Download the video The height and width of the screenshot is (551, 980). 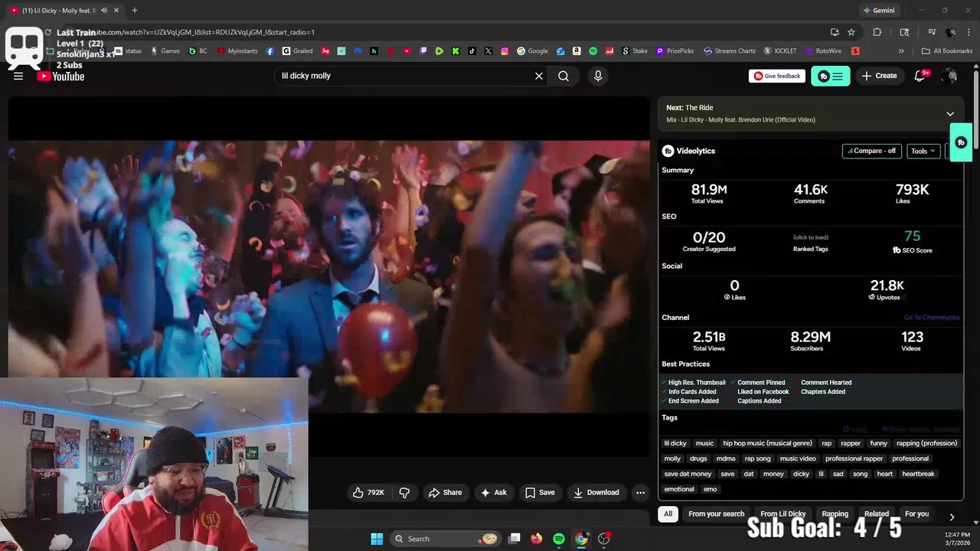tap(596, 492)
